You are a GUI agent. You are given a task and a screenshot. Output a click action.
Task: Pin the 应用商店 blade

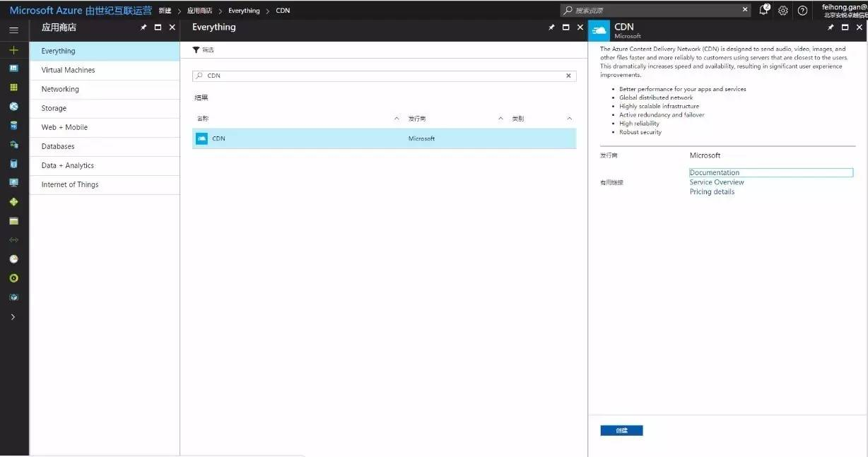click(143, 28)
